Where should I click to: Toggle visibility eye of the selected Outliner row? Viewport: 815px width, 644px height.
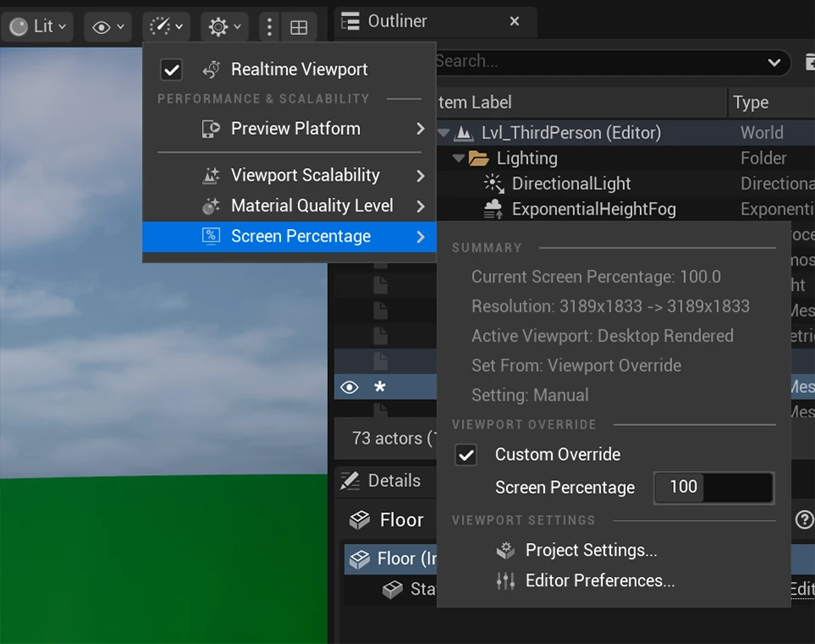(349, 388)
